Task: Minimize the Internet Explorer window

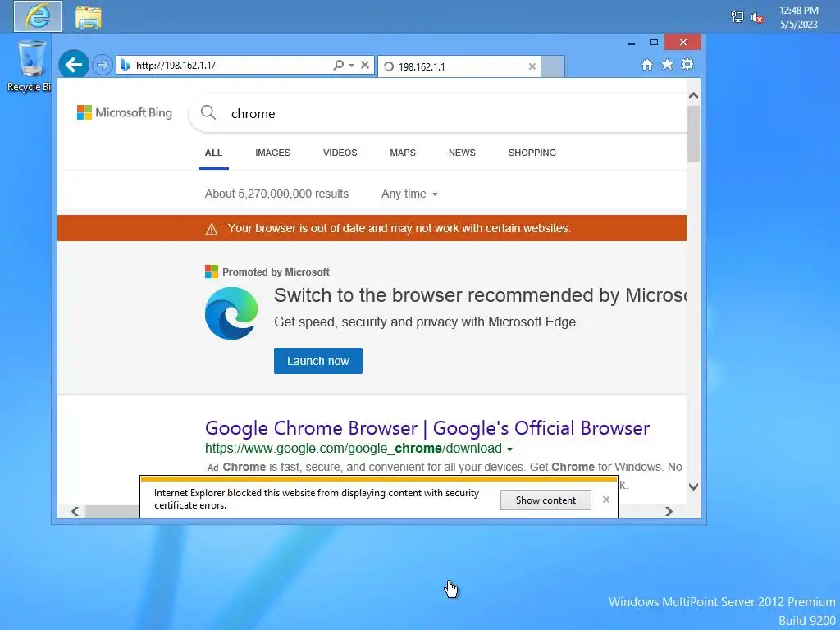Action: (x=632, y=43)
